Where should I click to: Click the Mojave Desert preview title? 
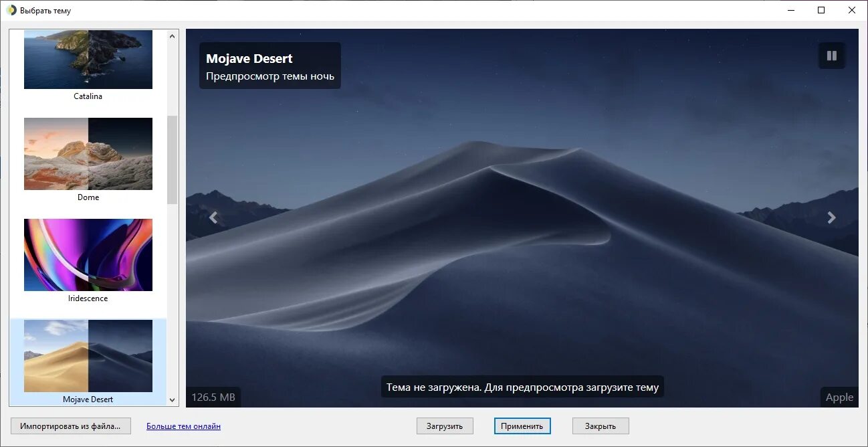pos(249,58)
